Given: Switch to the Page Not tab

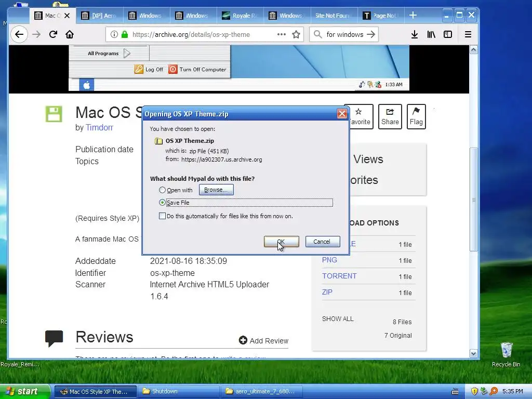Looking at the screenshot, I should click(380, 16).
